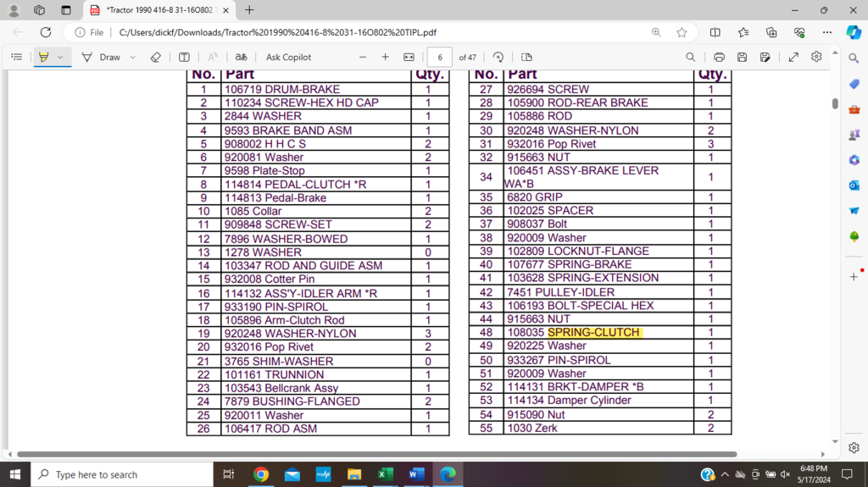Screen dimensions: 868x487
Task: Click the 7451 PULLEY-IDLER entry
Action: point(561,292)
